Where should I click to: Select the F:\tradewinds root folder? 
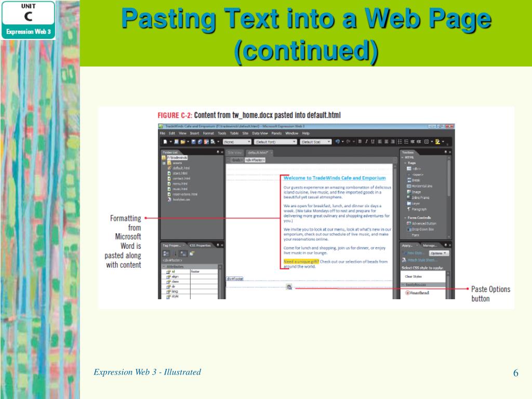tap(177, 158)
